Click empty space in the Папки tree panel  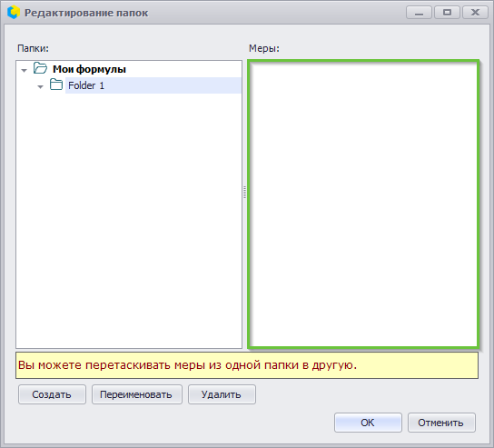[x=129, y=221]
